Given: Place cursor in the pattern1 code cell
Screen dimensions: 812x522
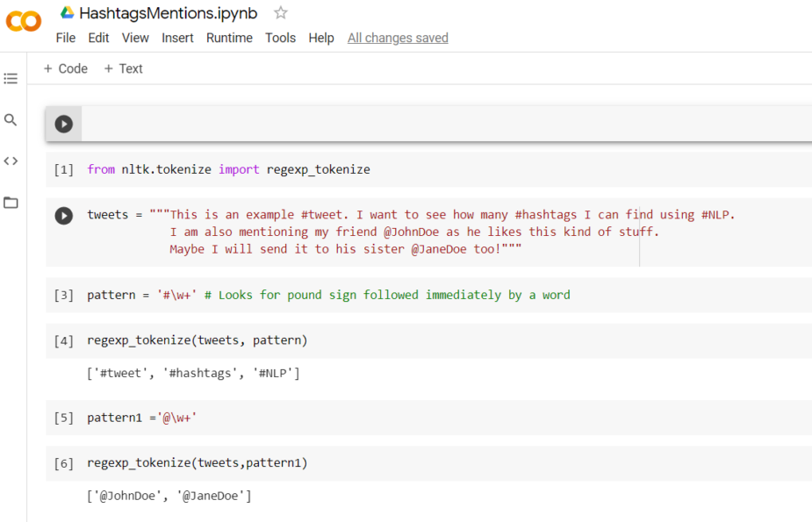Looking at the screenshot, I should click(176, 418).
